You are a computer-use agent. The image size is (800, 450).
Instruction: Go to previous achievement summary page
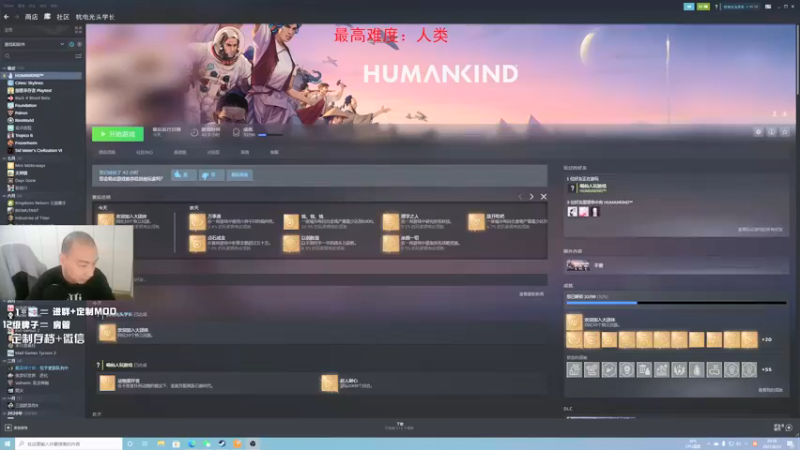pyautogui.click(x=520, y=197)
